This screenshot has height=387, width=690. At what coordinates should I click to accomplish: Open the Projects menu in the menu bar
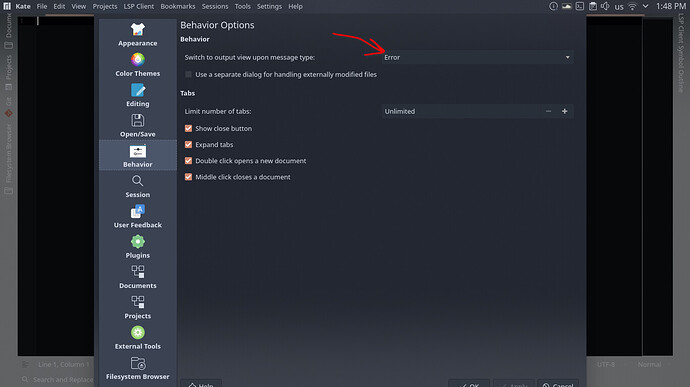[105, 6]
